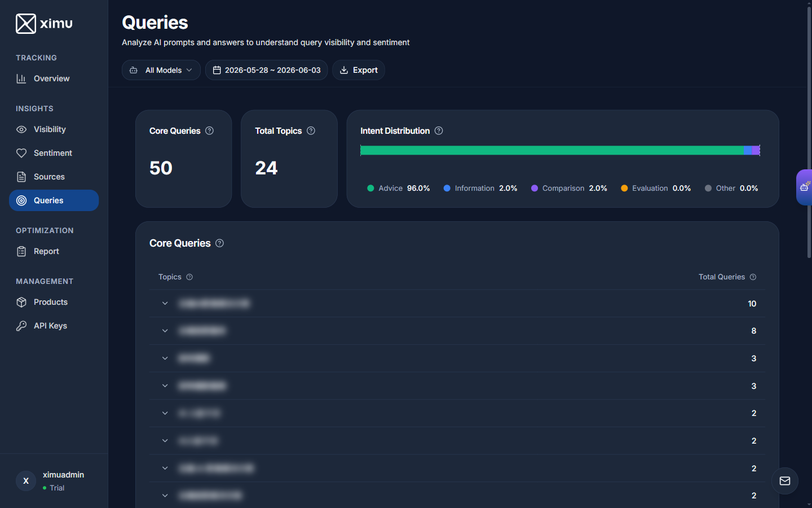Click the Trial plan status label
Screen dimensions: 812x508
(57, 488)
